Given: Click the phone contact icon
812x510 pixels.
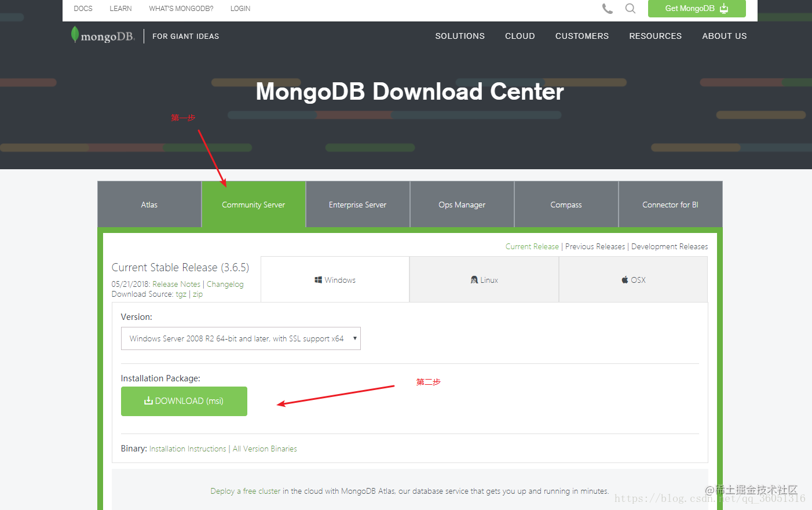Looking at the screenshot, I should coord(607,9).
